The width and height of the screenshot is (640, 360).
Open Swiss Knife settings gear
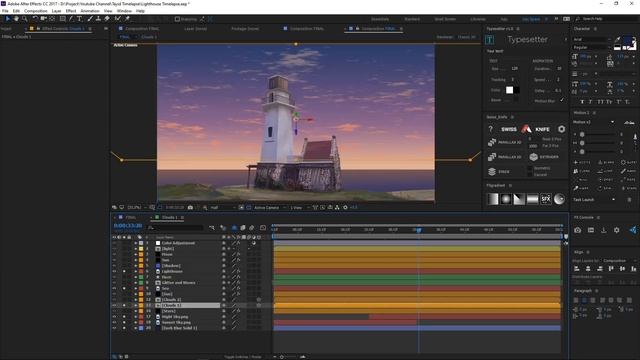click(562, 129)
